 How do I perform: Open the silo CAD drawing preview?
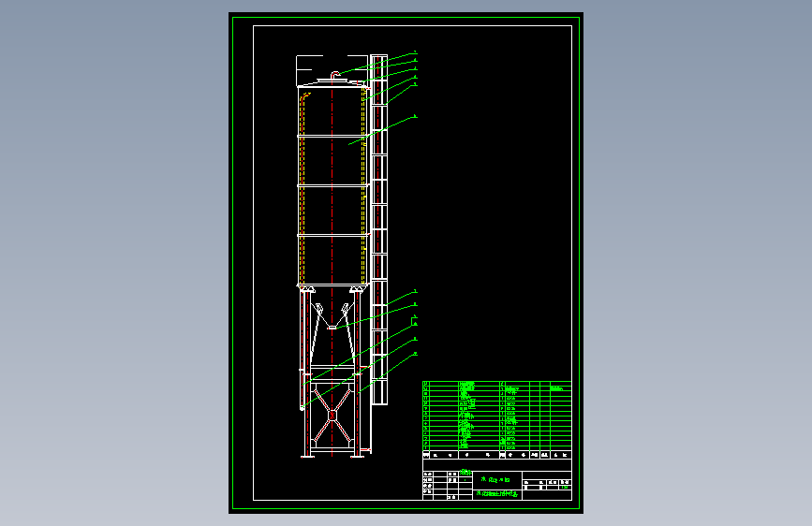click(x=406, y=263)
